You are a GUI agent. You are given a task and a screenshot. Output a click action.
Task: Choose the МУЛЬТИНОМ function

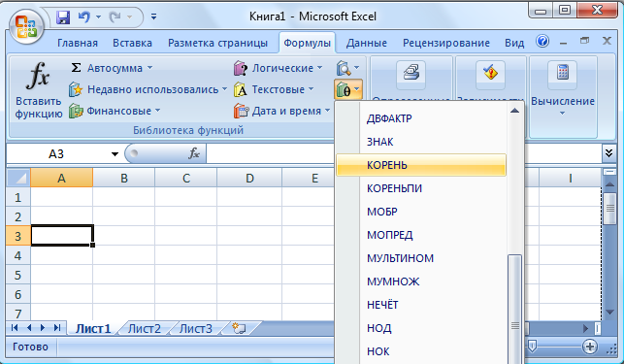421,258
